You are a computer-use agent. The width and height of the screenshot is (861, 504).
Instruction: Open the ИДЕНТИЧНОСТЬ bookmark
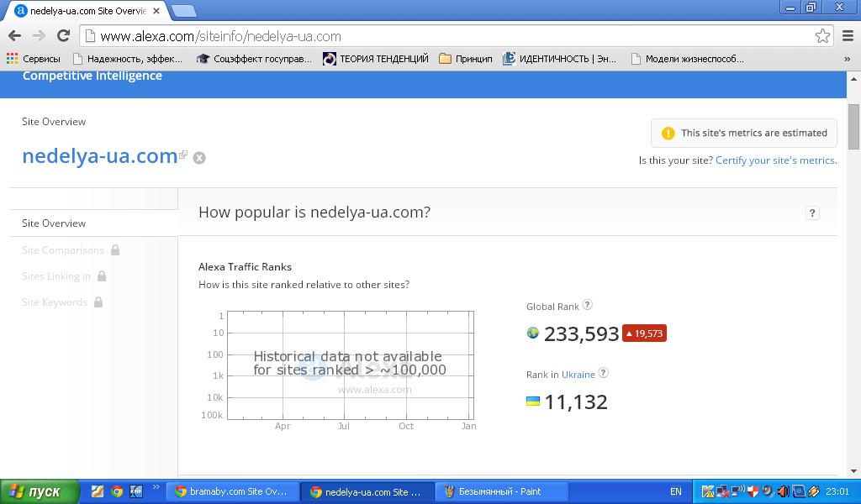(x=559, y=59)
